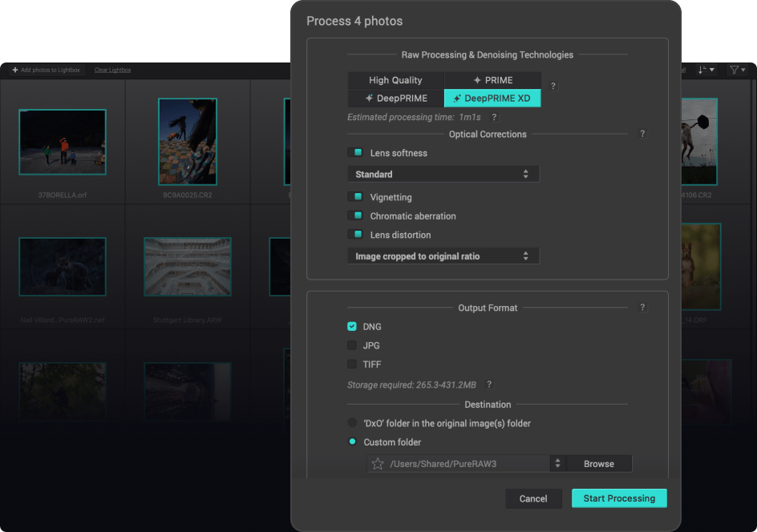This screenshot has height=532, width=757.
Task: Select the 9C9A0025.CR2 thumbnail
Action: 188,142
